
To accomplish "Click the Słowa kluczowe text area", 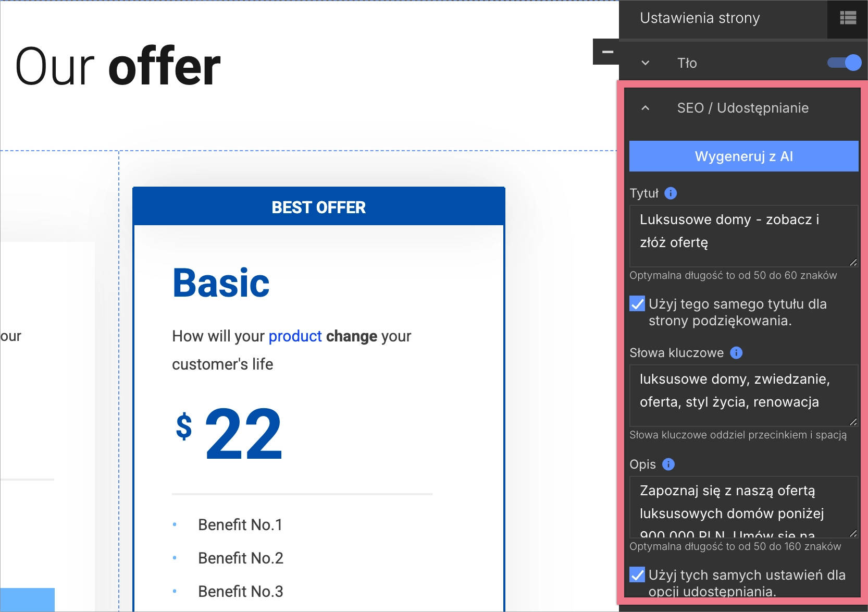I will coord(742,394).
